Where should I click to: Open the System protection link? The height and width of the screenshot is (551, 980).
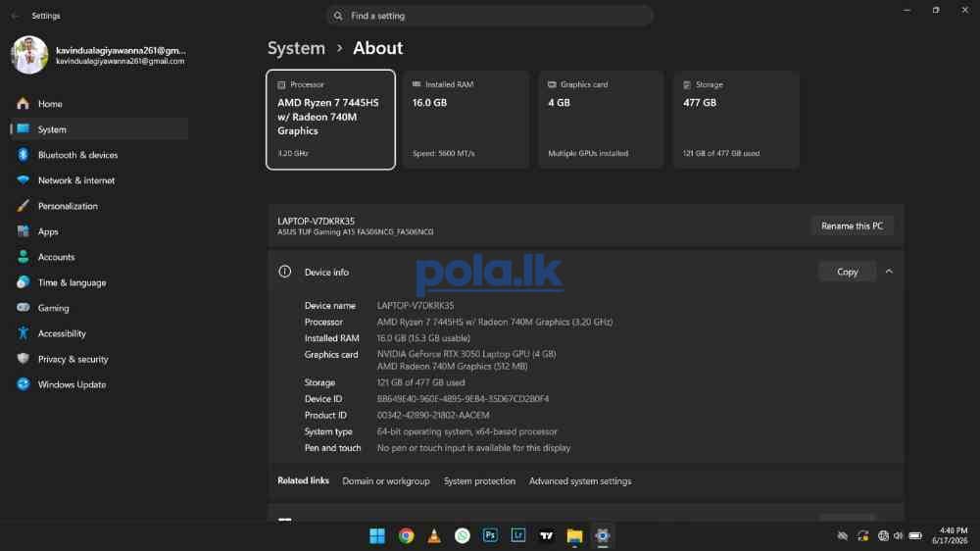point(479,481)
